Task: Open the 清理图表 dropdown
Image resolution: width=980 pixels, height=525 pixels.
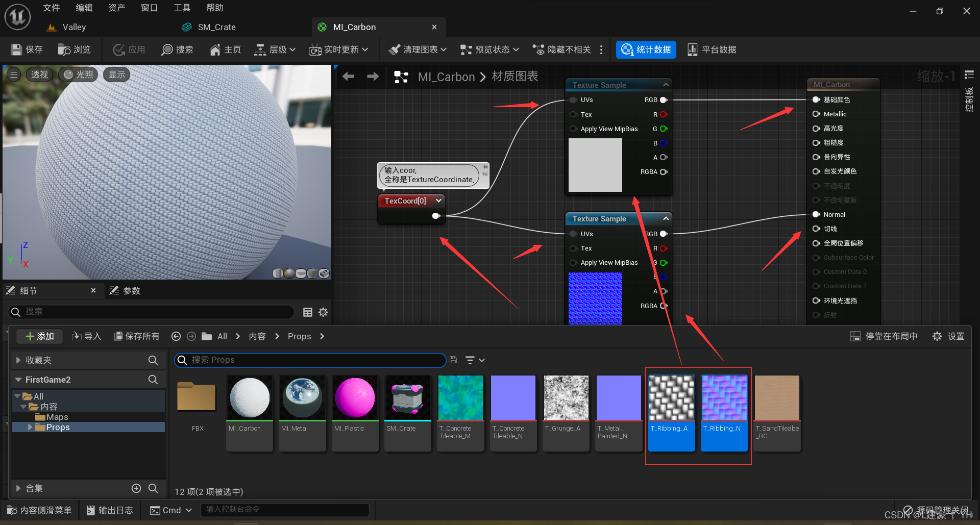Action: (418, 49)
